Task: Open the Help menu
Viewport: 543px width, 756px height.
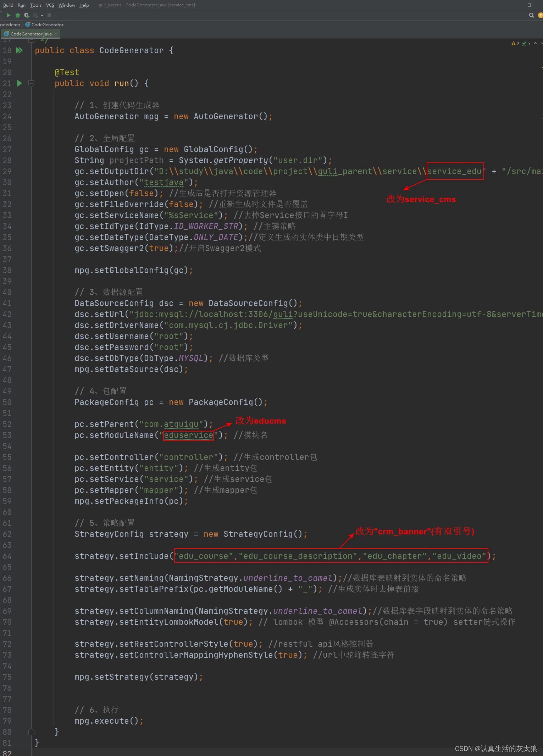Action: point(84,5)
